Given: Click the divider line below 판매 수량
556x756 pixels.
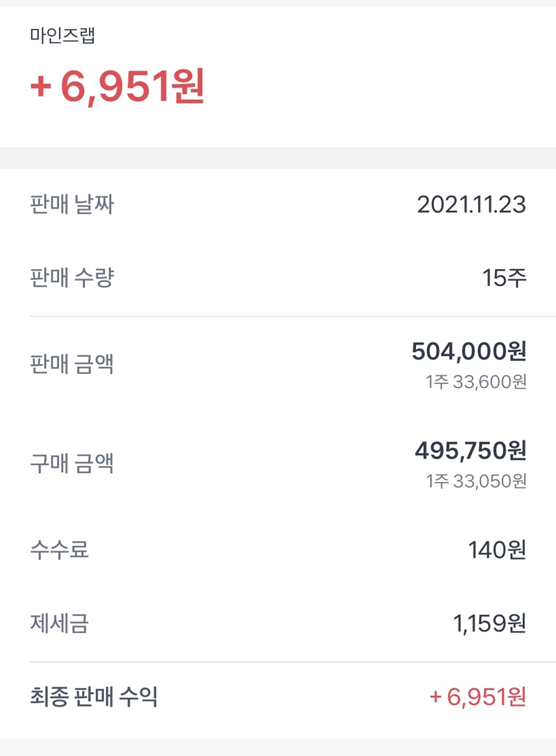Looking at the screenshot, I should (293, 316).
